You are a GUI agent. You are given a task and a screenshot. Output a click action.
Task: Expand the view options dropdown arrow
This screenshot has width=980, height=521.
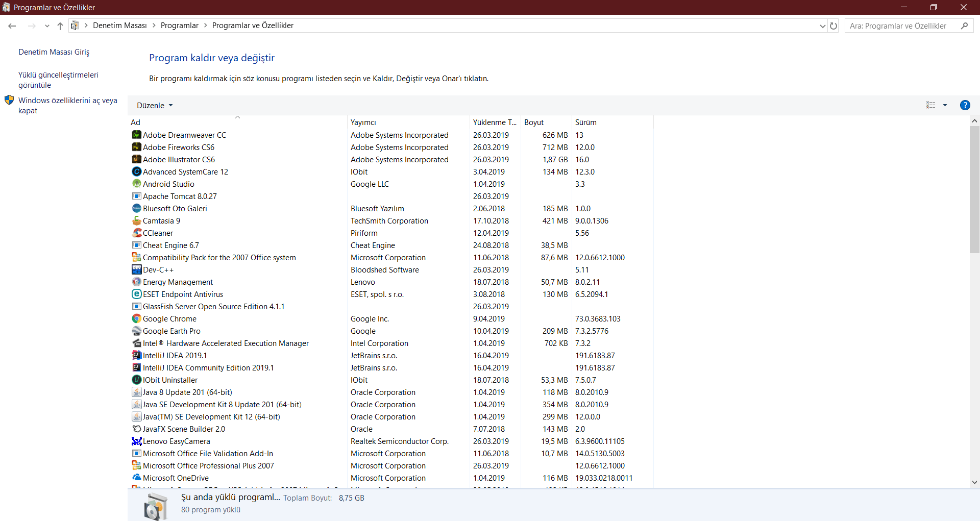[x=945, y=105]
